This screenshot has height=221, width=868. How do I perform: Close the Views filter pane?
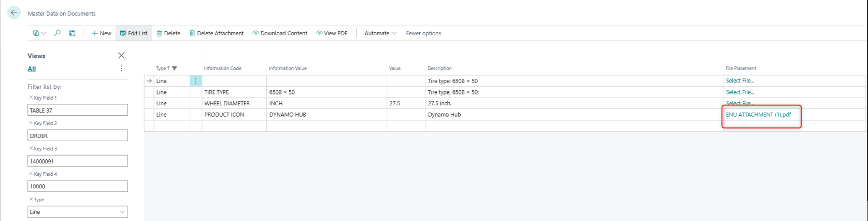(x=121, y=56)
